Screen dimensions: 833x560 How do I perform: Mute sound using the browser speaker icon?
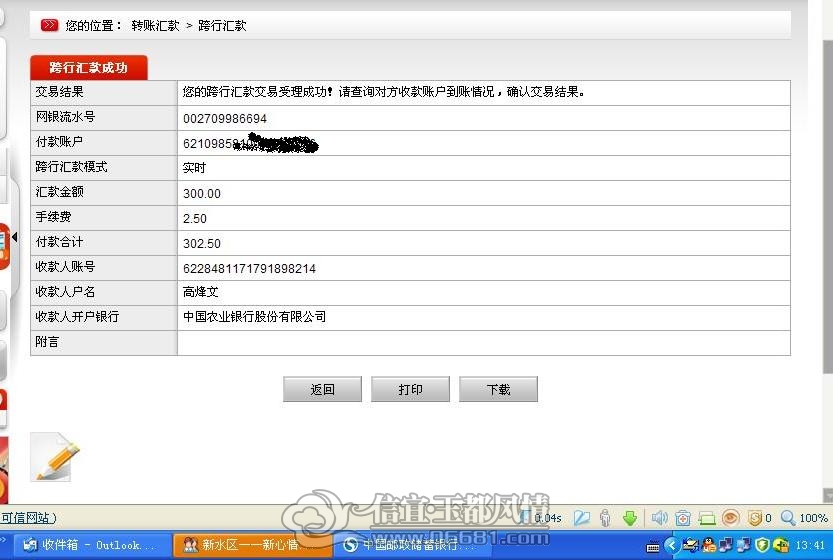(659, 517)
